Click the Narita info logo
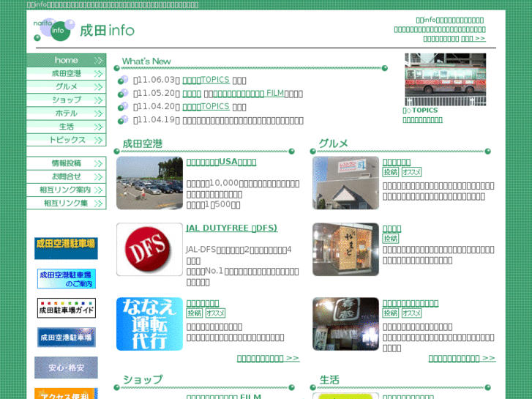 coord(54,30)
